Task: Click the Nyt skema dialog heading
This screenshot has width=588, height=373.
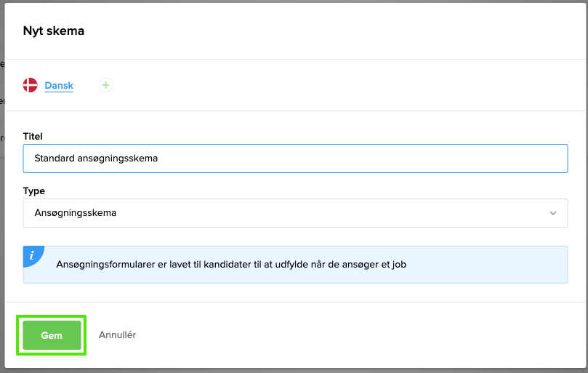Action: pyautogui.click(x=53, y=31)
